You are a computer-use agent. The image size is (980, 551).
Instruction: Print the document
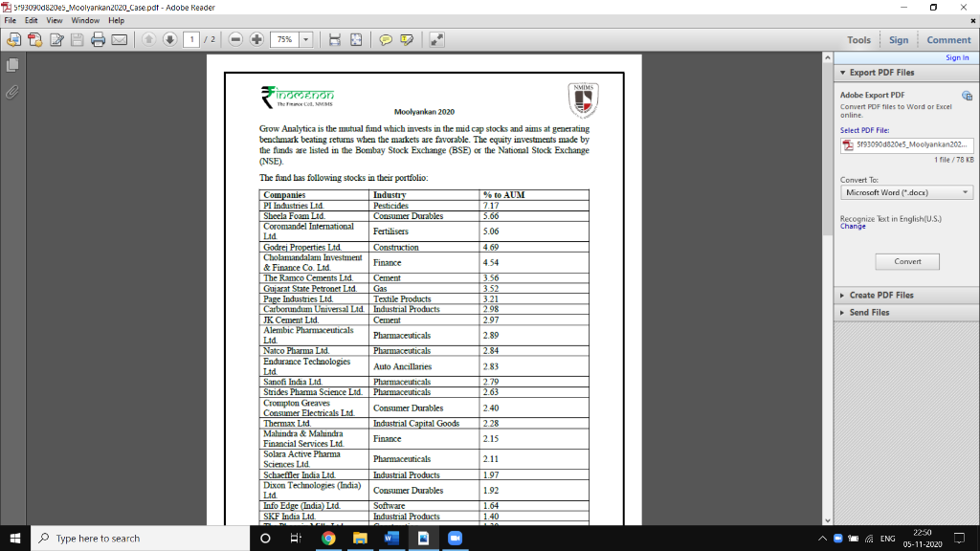pos(97,39)
